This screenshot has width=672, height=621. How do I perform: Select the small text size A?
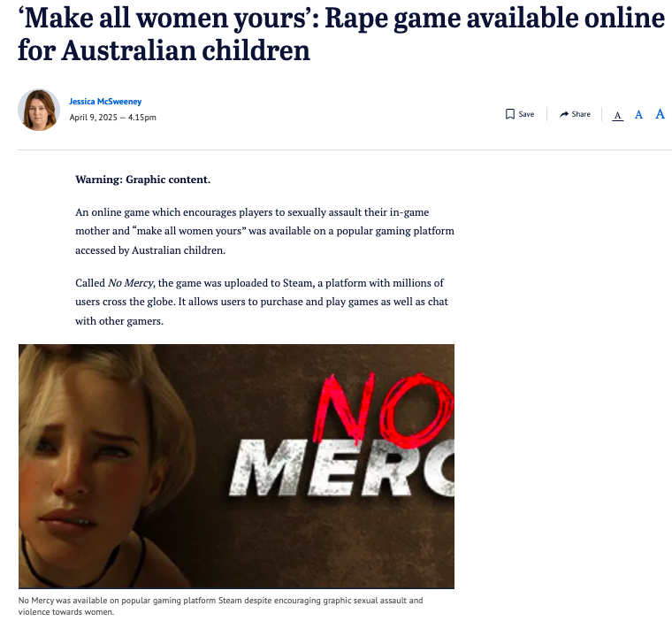(x=617, y=115)
